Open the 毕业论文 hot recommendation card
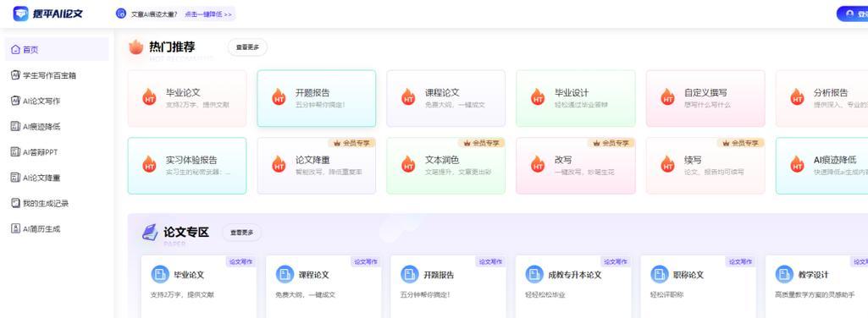Screen dimensions: 868x318 [x=187, y=98]
